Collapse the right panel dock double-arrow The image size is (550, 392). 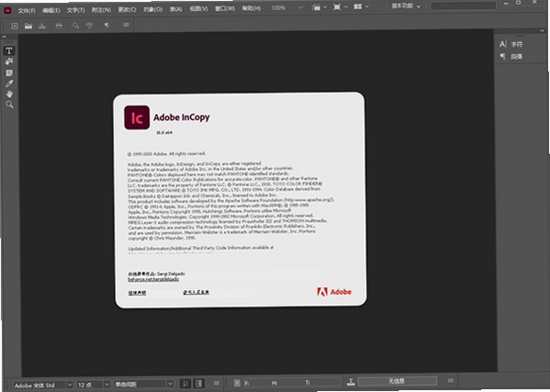point(543,31)
